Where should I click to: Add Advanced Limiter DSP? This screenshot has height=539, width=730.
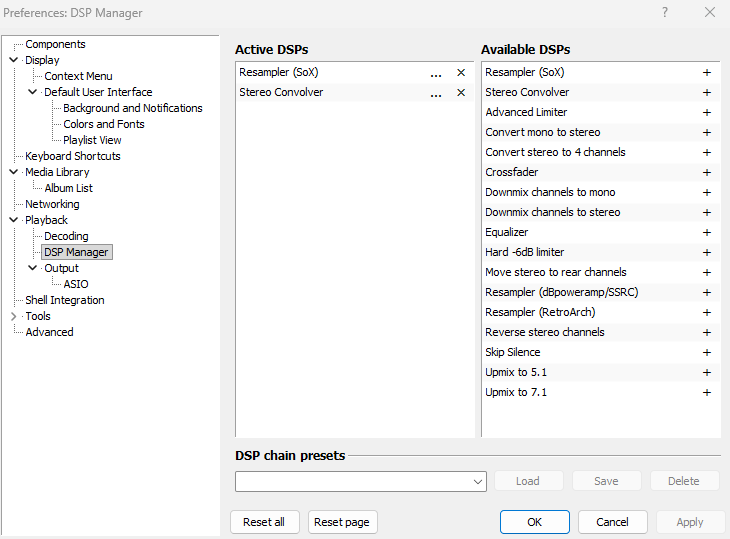[707, 113]
